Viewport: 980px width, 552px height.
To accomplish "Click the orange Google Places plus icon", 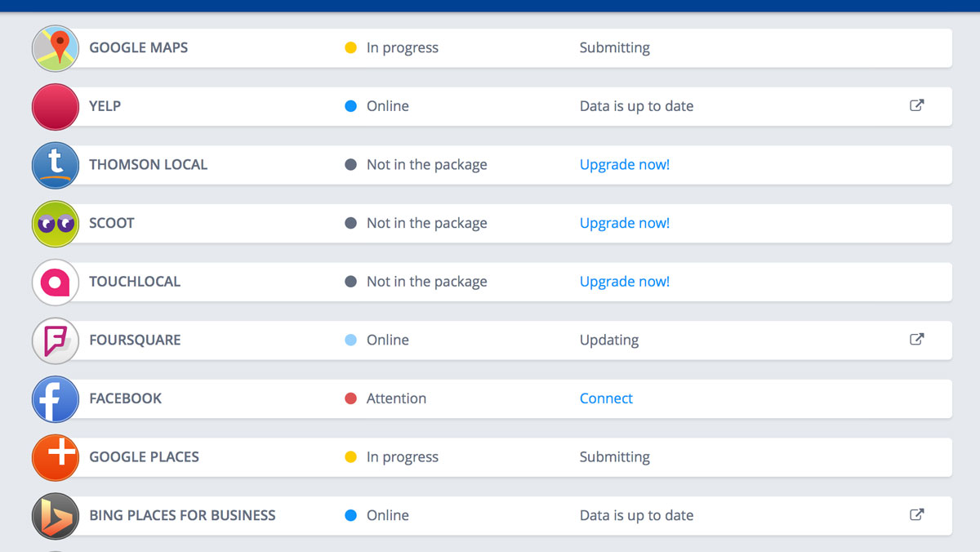I will coord(56,458).
